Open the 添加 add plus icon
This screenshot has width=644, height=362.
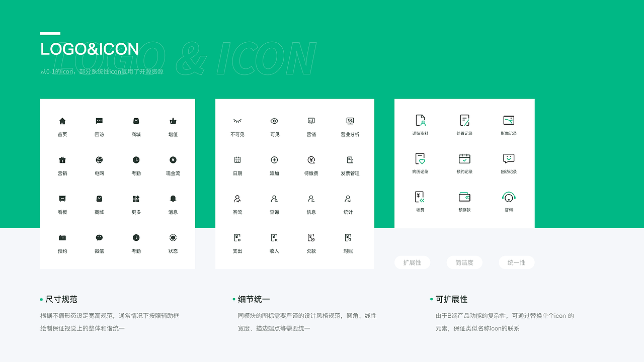[274, 159]
